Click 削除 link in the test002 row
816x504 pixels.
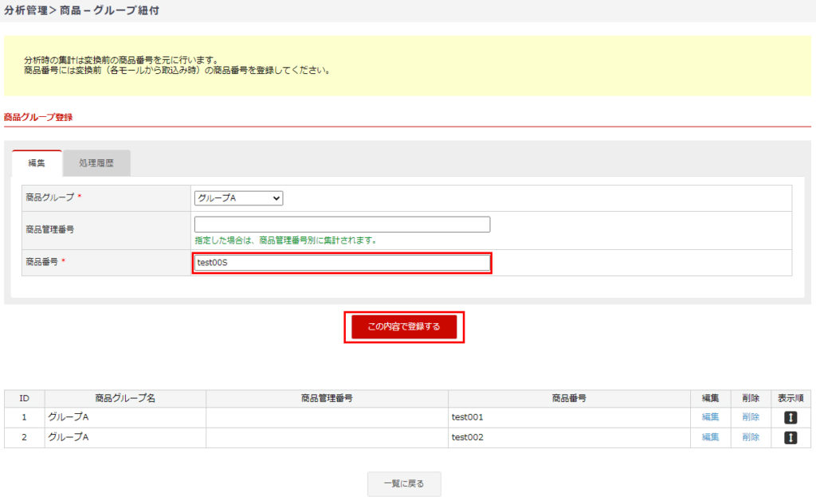[x=751, y=437]
